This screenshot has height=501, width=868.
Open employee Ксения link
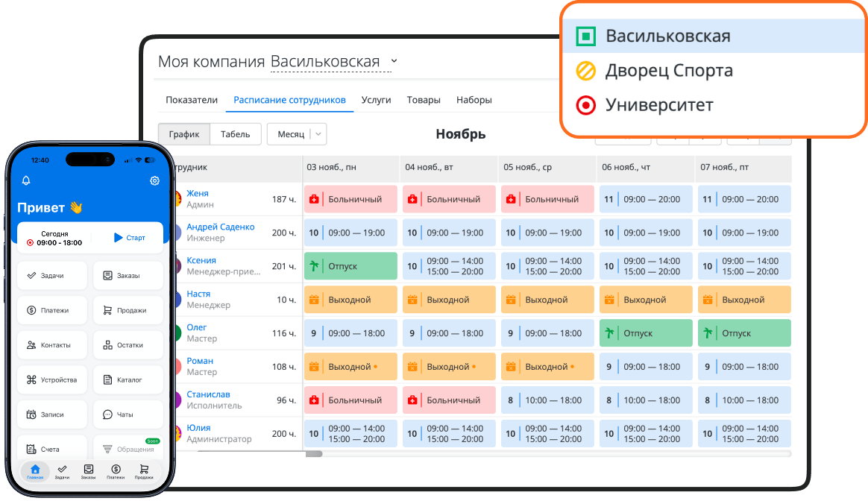(201, 260)
